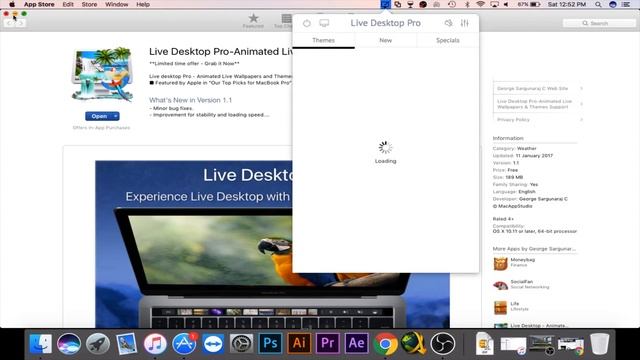Go back with App Store back arrow
This screenshot has width=640, height=360.
9,23
